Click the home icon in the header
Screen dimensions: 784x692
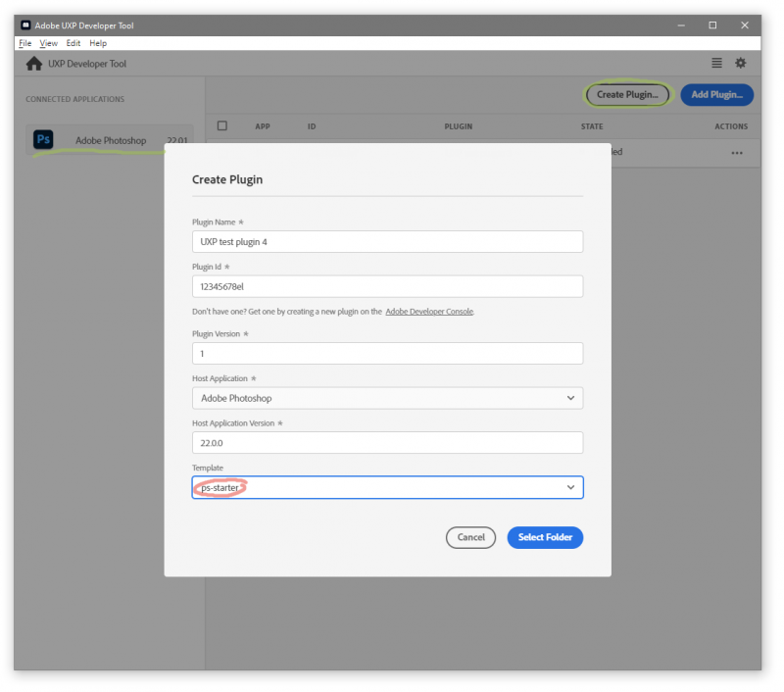pyautogui.click(x=34, y=64)
